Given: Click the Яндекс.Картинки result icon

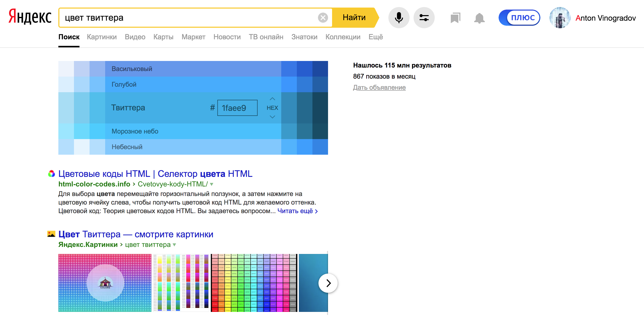Looking at the screenshot, I should coord(51,234).
